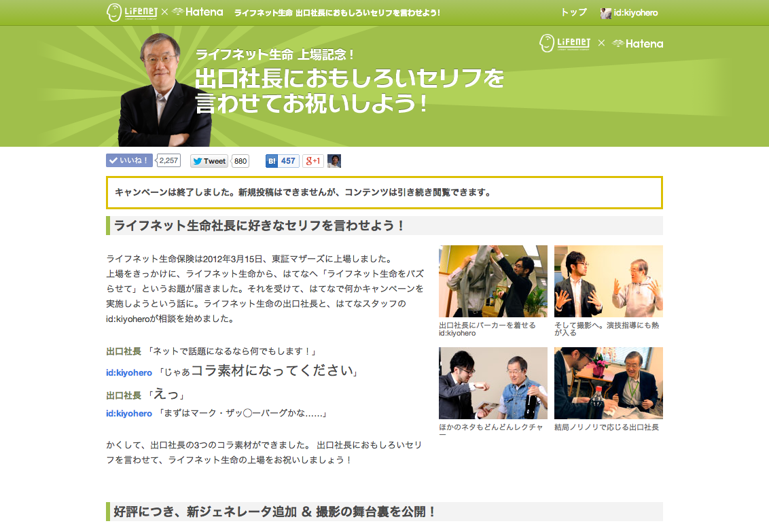Click the quote コラ素材になってください
The image size is (769, 532).
(x=272, y=370)
